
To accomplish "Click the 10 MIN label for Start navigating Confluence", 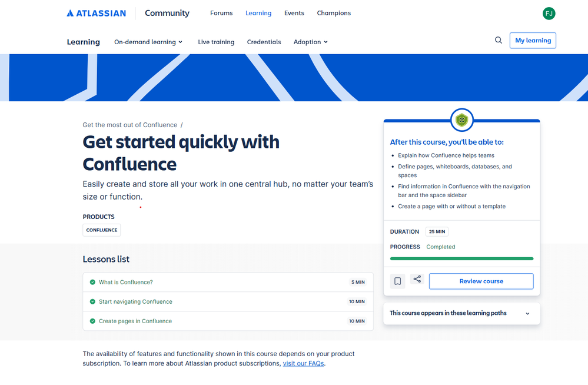I will pyautogui.click(x=357, y=301).
